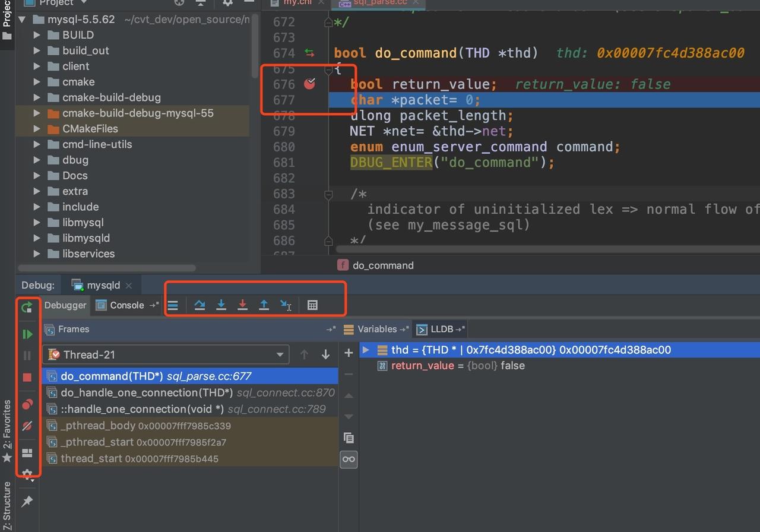Step over the current line
Screen dimensions: 760x532
point(199,305)
